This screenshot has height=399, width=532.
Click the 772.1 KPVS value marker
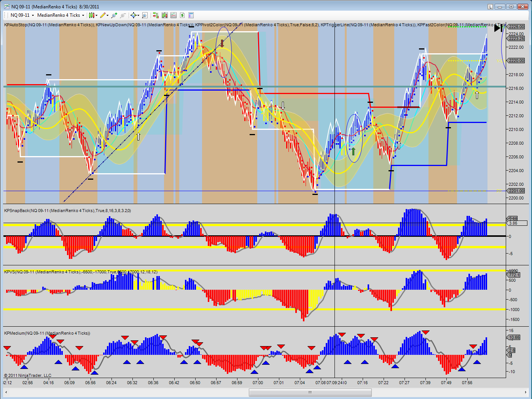point(514,275)
